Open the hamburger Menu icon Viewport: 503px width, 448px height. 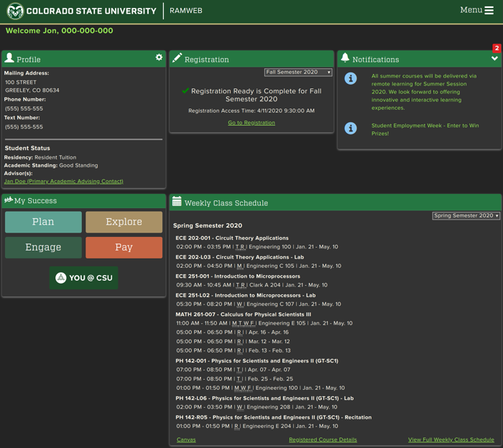click(489, 10)
